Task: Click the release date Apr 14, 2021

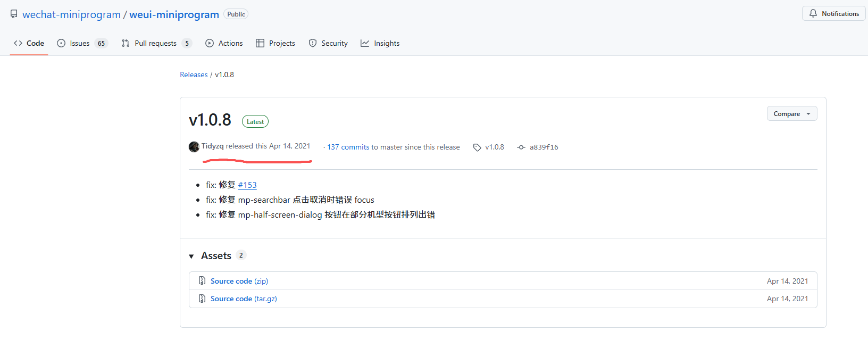Action: [289, 146]
